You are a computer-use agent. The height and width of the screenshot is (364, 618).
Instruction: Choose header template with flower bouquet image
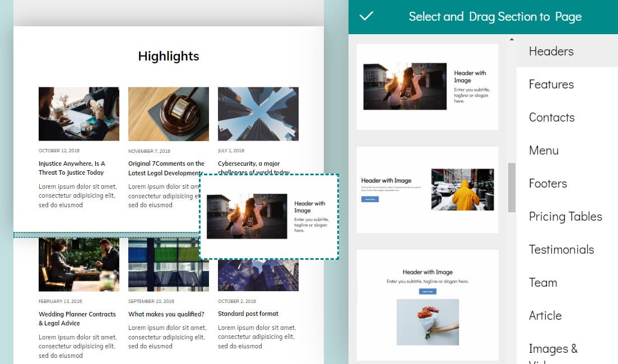coord(427,305)
